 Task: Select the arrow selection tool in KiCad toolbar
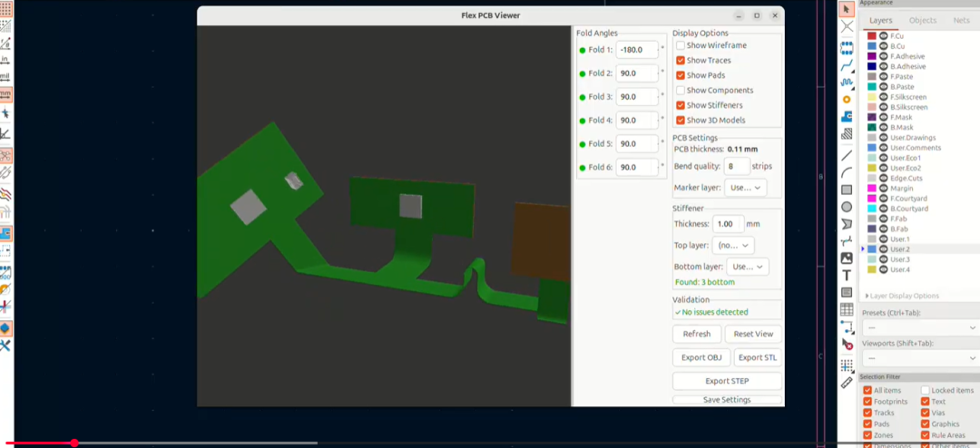coord(847,9)
